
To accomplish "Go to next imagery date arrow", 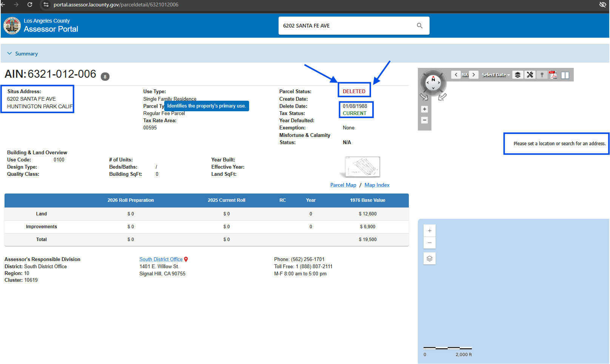I will (474, 75).
